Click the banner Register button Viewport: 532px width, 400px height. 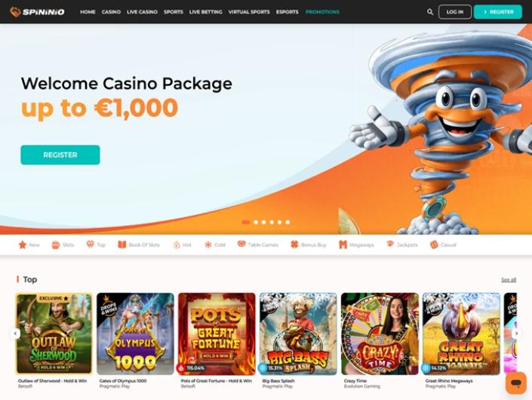pyautogui.click(x=60, y=155)
